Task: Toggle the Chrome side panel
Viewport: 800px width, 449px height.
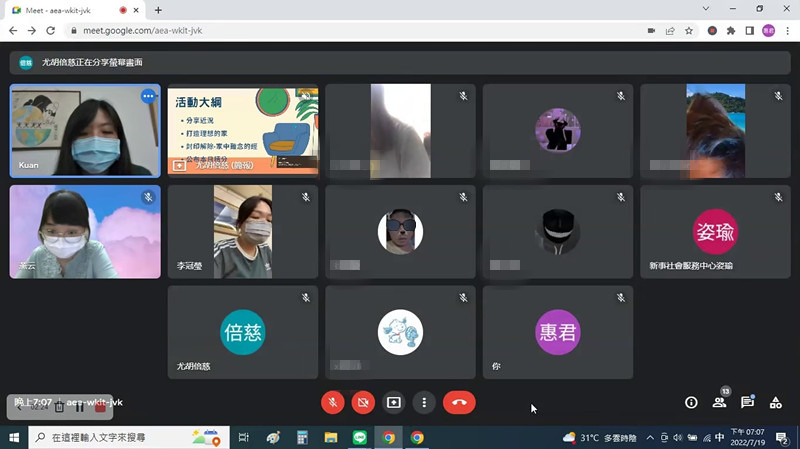Action: point(750,30)
